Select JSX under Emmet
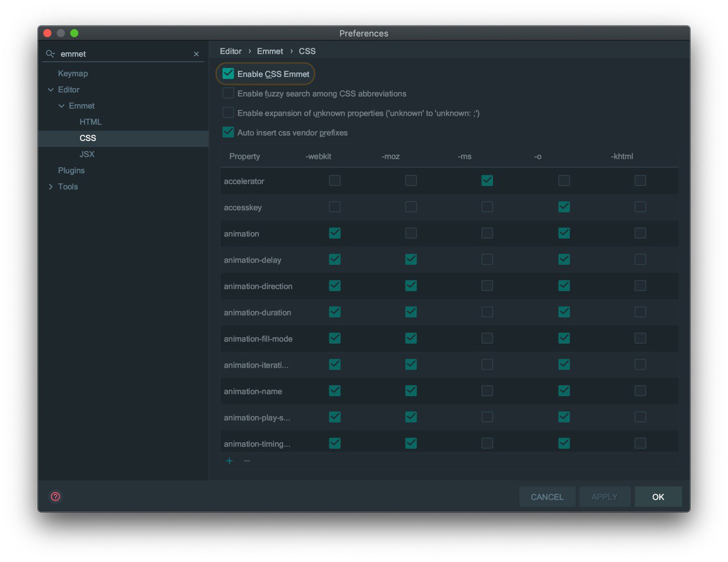 click(87, 154)
